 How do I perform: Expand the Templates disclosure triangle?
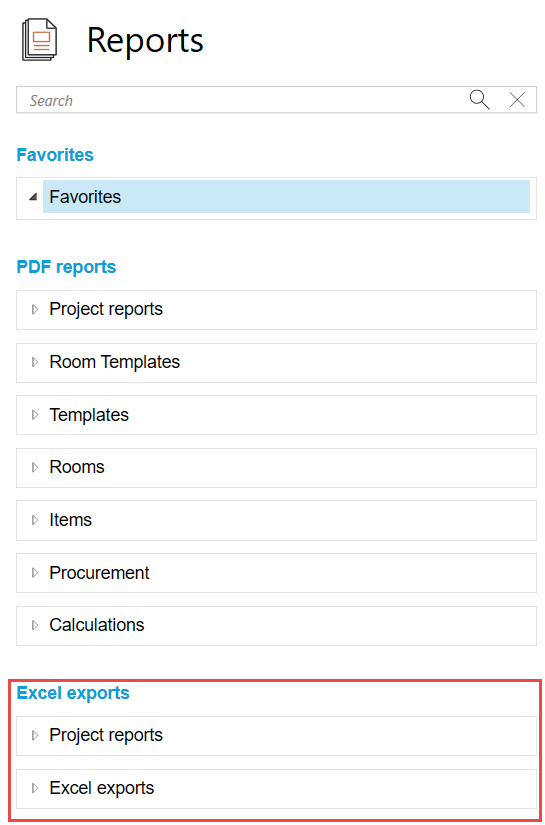pyautogui.click(x=35, y=415)
